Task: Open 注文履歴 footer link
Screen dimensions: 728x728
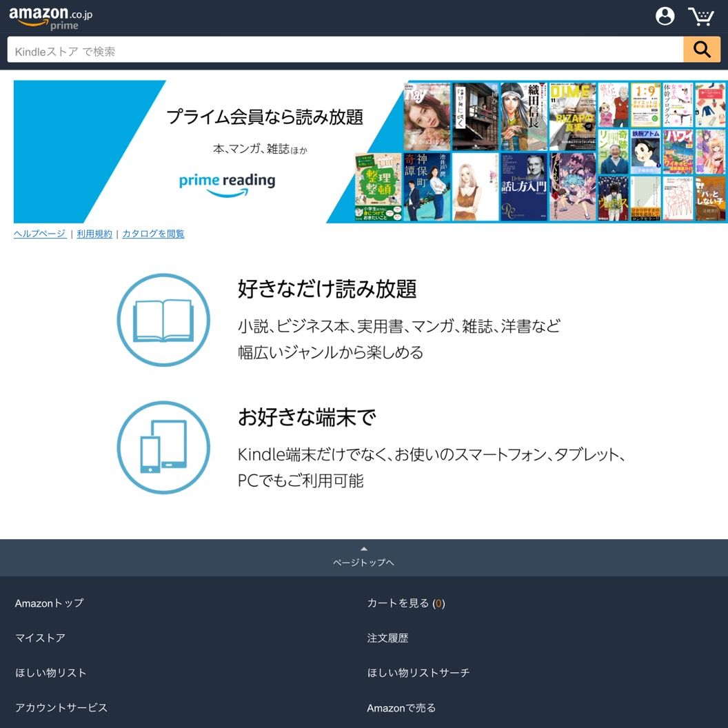Action: pos(387,638)
